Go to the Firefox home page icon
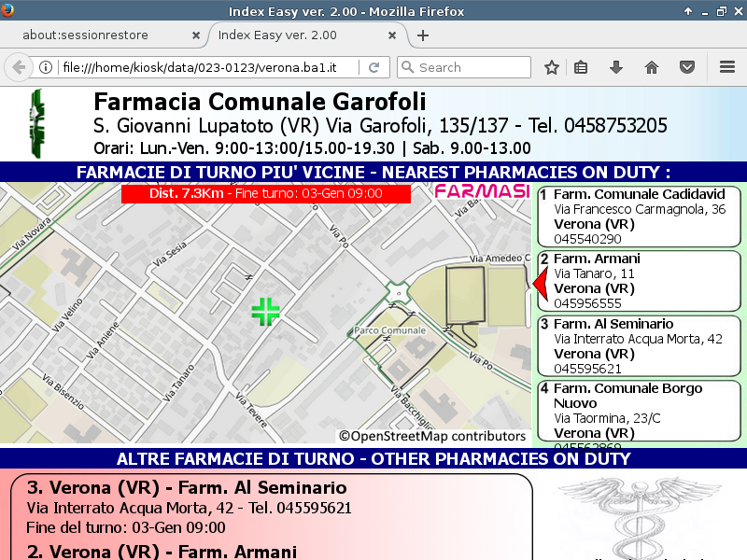Screen dimensions: 747x560 [652, 67]
